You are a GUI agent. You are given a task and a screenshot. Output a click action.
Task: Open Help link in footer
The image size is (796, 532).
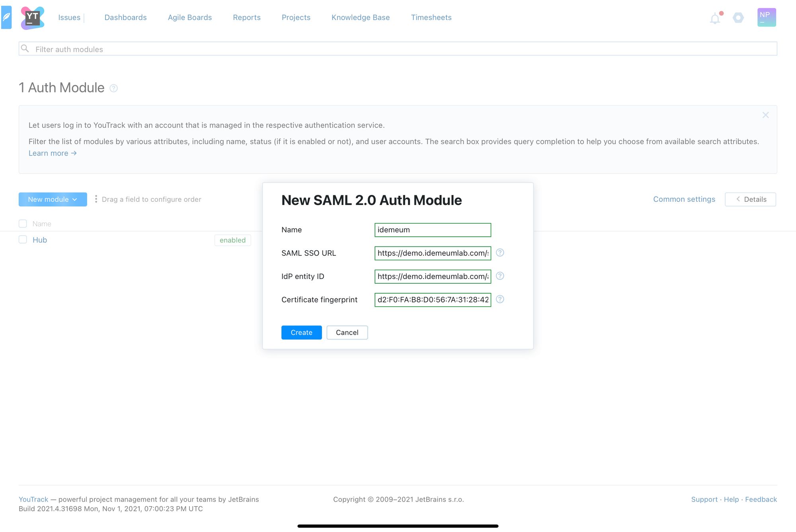tap(731, 499)
